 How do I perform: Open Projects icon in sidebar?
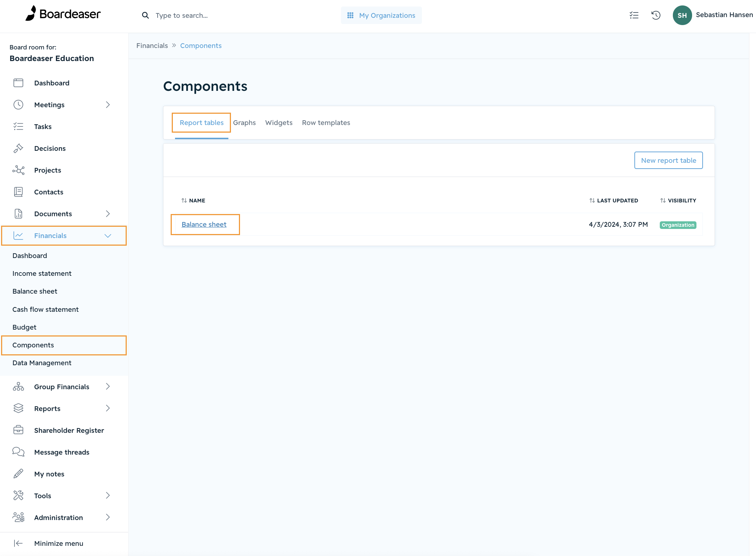(18, 170)
